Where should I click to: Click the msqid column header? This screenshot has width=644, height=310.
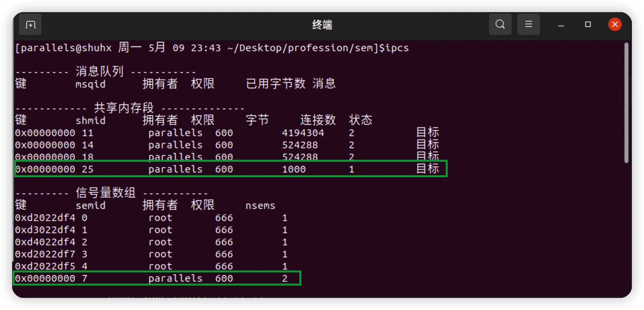[x=90, y=84]
